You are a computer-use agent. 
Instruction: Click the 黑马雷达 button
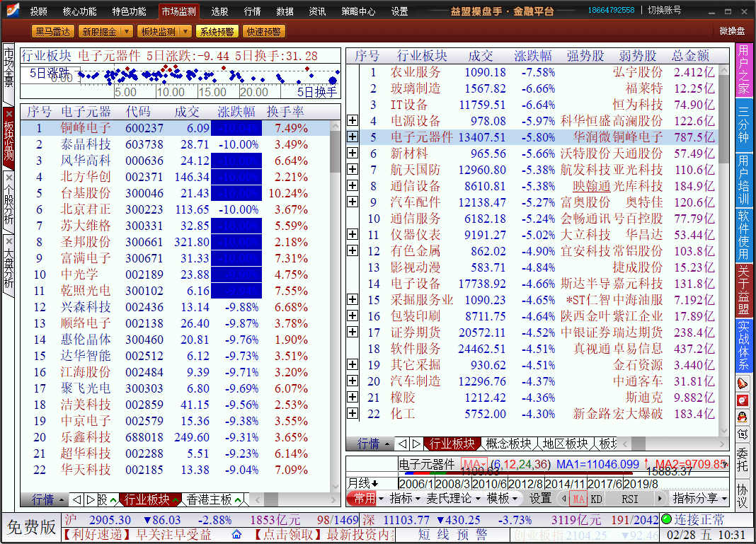pyautogui.click(x=53, y=32)
